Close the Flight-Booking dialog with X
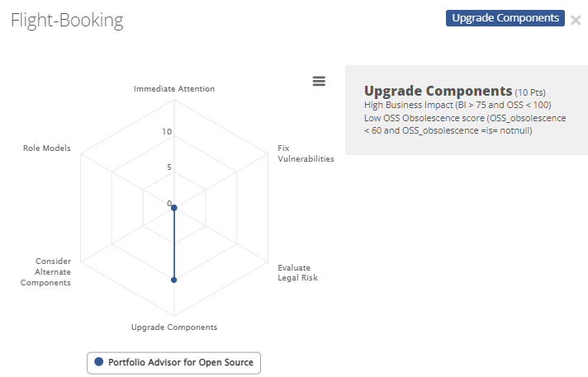This screenshot has width=588, height=377. pos(576,20)
